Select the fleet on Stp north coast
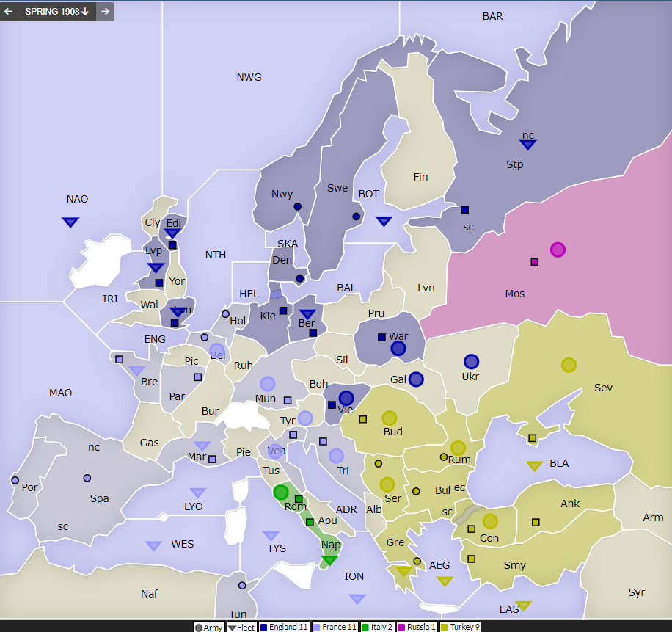The height and width of the screenshot is (632, 672). click(x=528, y=145)
